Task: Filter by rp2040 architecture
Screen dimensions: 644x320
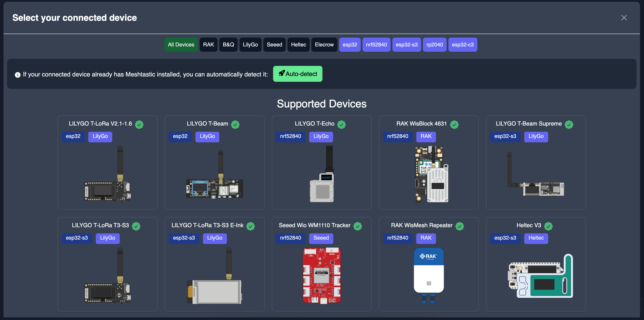Action: click(x=434, y=45)
